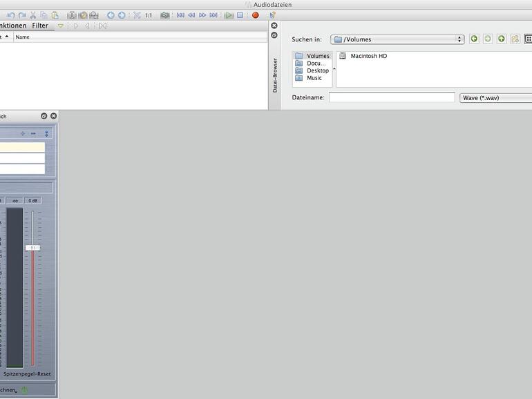Go forward in file browser (faded arrow)
This screenshot has height=399, width=532.
[x=488, y=39]
